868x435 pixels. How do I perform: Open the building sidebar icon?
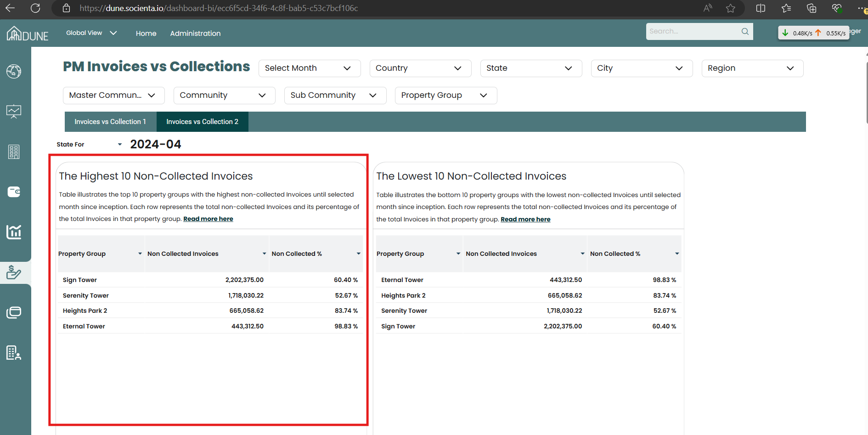(x=14, y=152)
